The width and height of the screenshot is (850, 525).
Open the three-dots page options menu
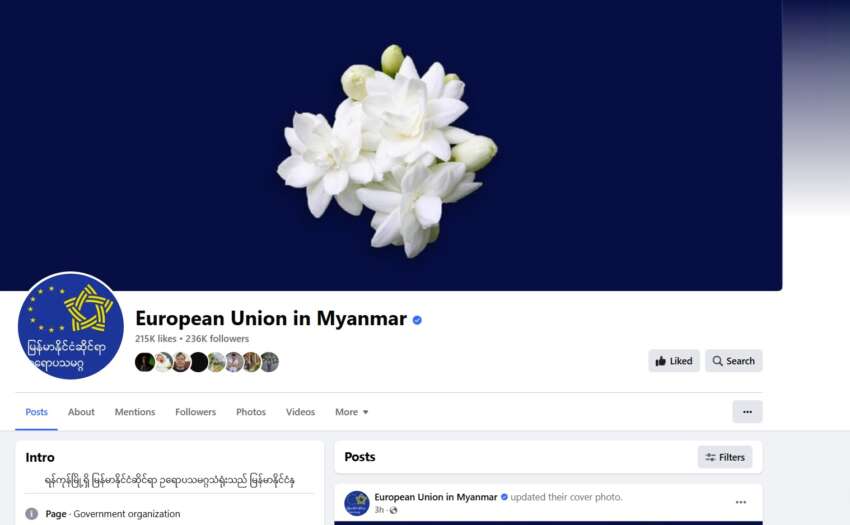coord(747,412)
